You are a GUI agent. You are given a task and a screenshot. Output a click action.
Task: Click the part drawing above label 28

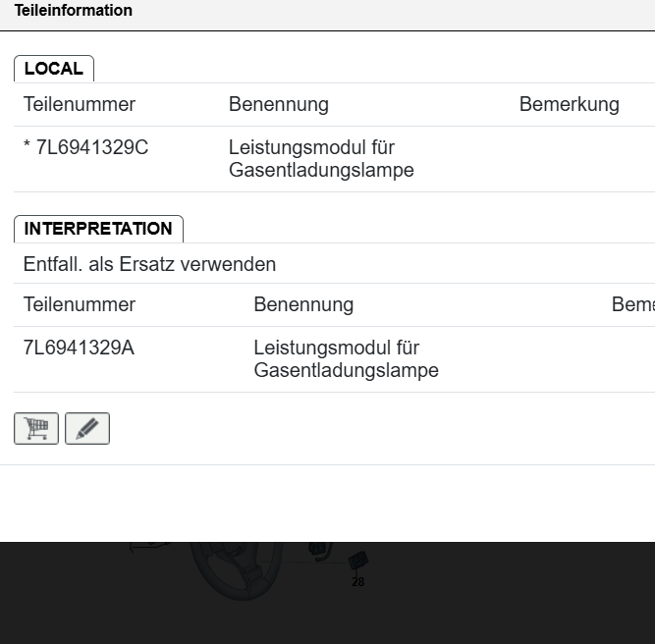[x=358, y=561]
